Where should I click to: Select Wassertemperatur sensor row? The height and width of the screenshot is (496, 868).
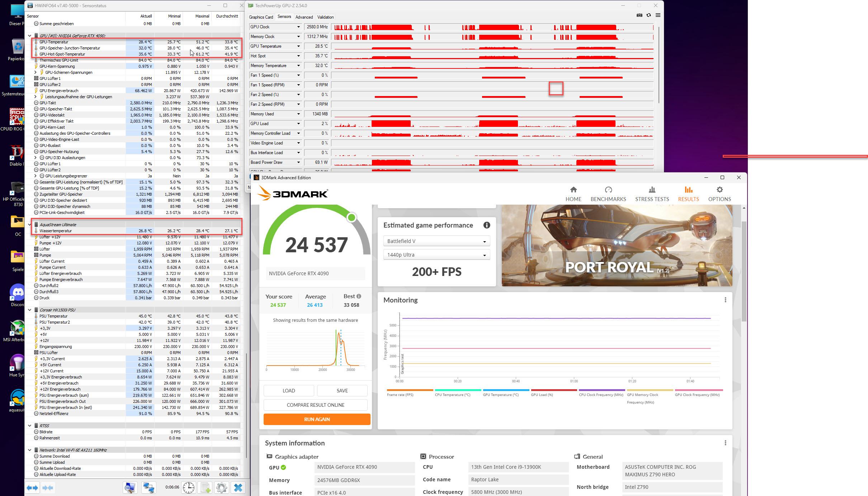click(137, 231)
